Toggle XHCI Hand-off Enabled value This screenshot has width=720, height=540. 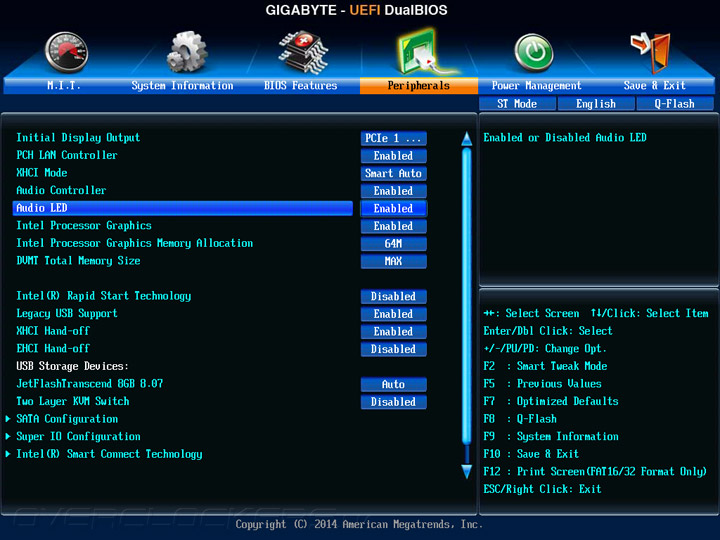394,332
